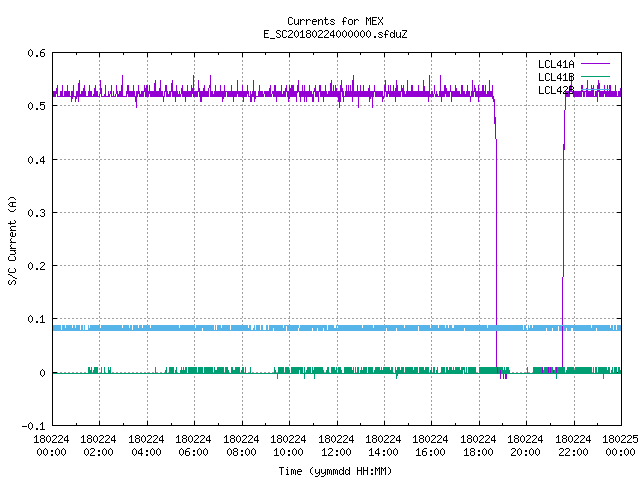Click the purple LCL41A legend line sample

click(x=596, y=64)
